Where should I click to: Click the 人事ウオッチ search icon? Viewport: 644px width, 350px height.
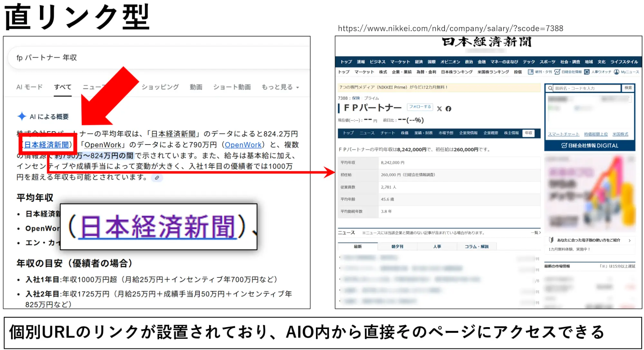point(587,72)
